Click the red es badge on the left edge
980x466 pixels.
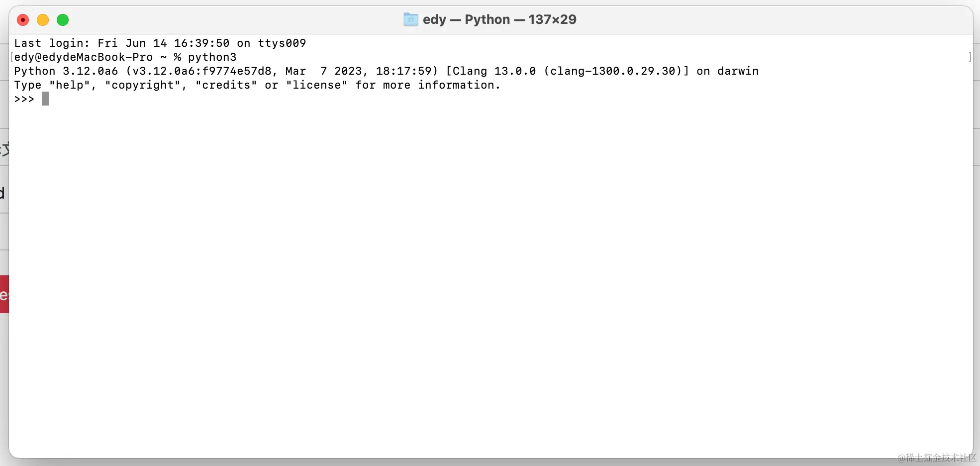(4, 294)
